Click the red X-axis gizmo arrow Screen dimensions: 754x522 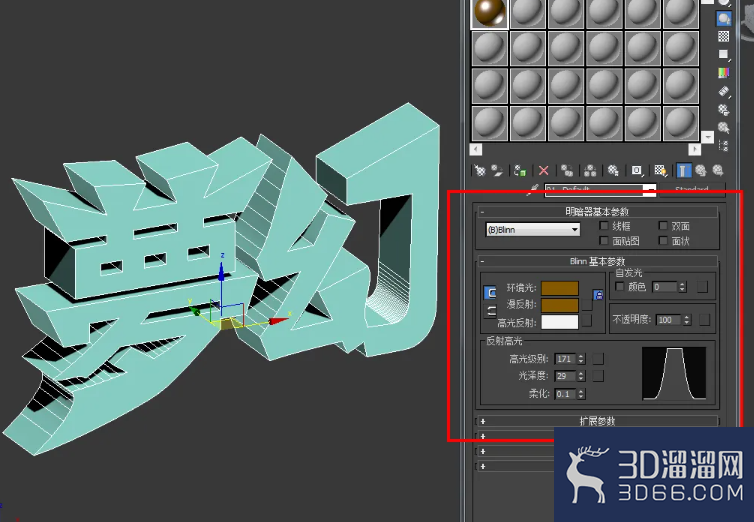(x=279, y=320)
